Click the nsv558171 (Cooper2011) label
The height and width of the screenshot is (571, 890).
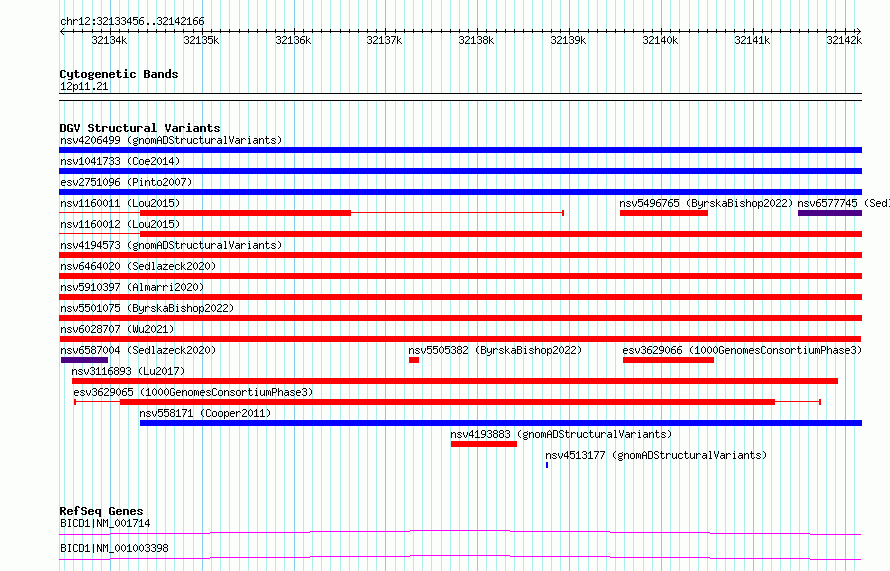205,413
